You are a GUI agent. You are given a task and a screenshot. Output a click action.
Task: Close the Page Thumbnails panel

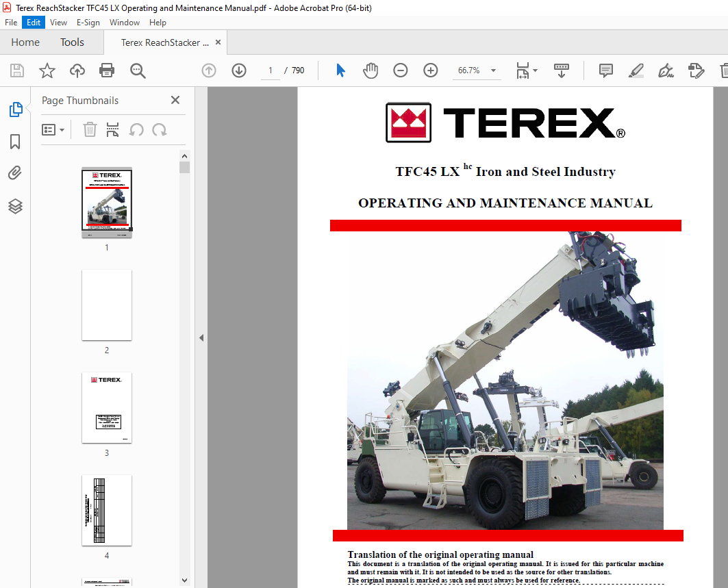(175, 100)
